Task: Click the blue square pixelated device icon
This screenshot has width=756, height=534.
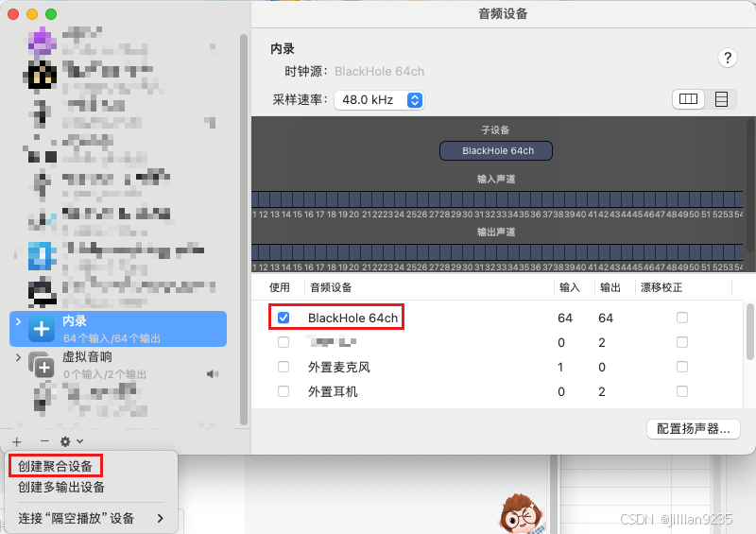Action: coord(43,256)
